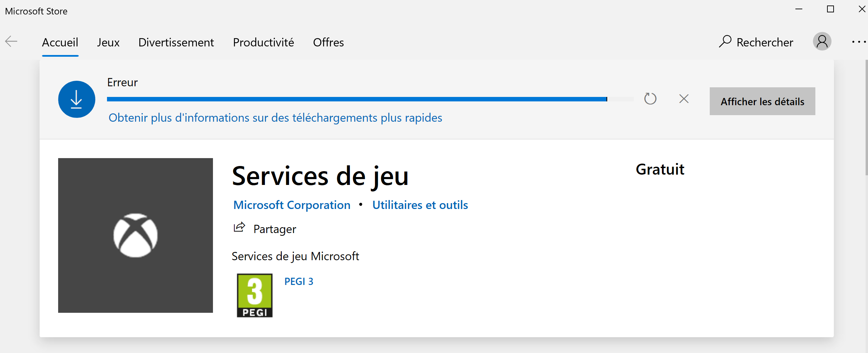
Task: Open the Microsoft Corporation publisher link
Action: click(x=292, y=205)
